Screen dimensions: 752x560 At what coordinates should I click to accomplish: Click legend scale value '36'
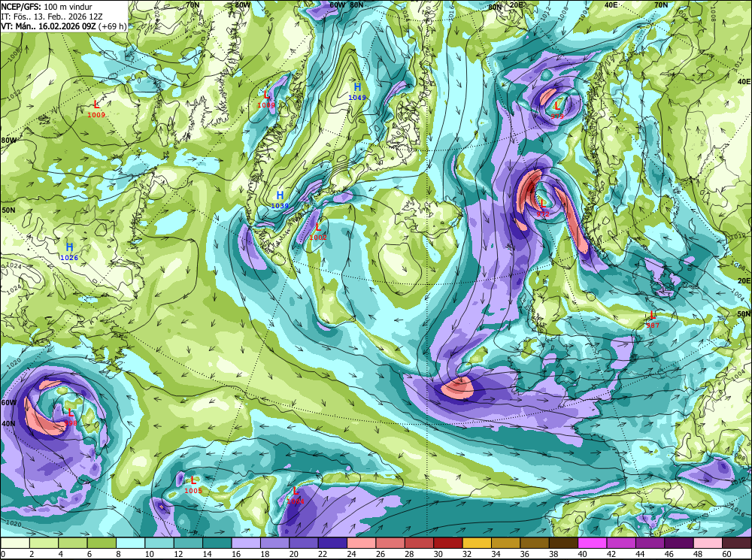(524, 554)
